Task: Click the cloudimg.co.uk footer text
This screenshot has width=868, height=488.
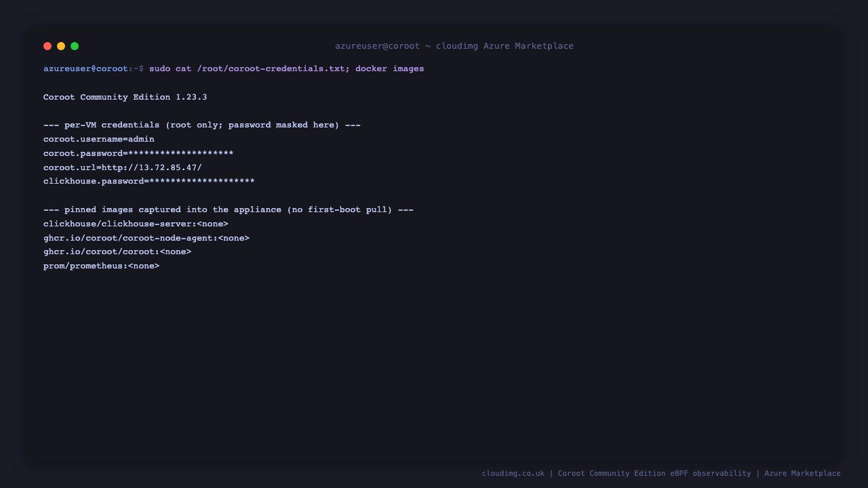Action: (x=513, y=473)
